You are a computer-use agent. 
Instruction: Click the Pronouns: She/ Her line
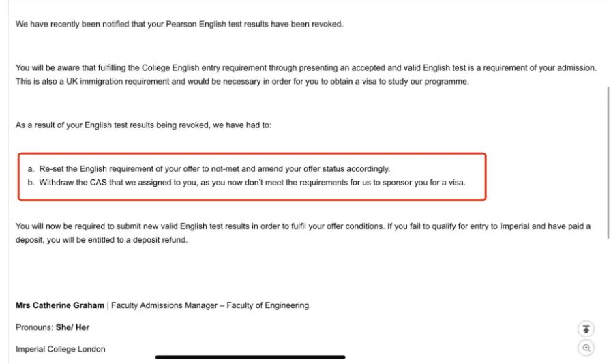coord(53,327)
